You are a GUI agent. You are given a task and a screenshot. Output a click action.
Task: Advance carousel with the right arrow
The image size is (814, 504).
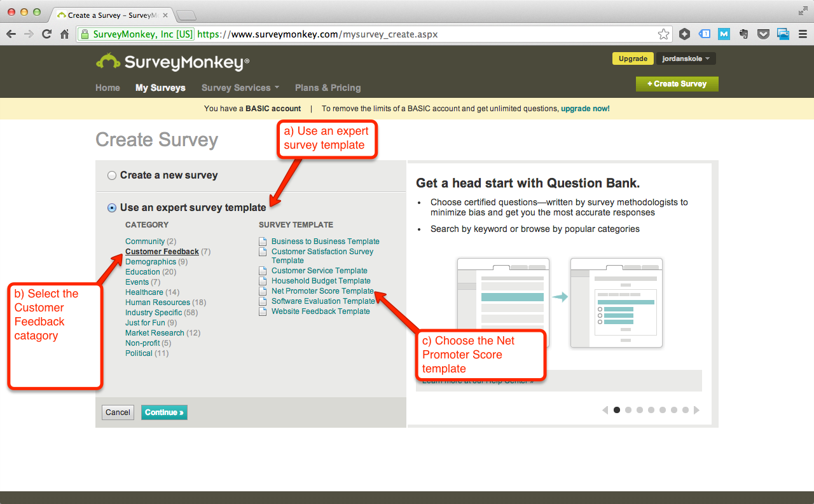696,410
